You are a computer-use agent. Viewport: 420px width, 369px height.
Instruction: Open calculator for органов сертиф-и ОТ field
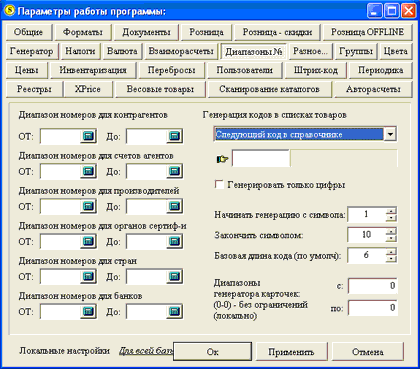point(88,241)
